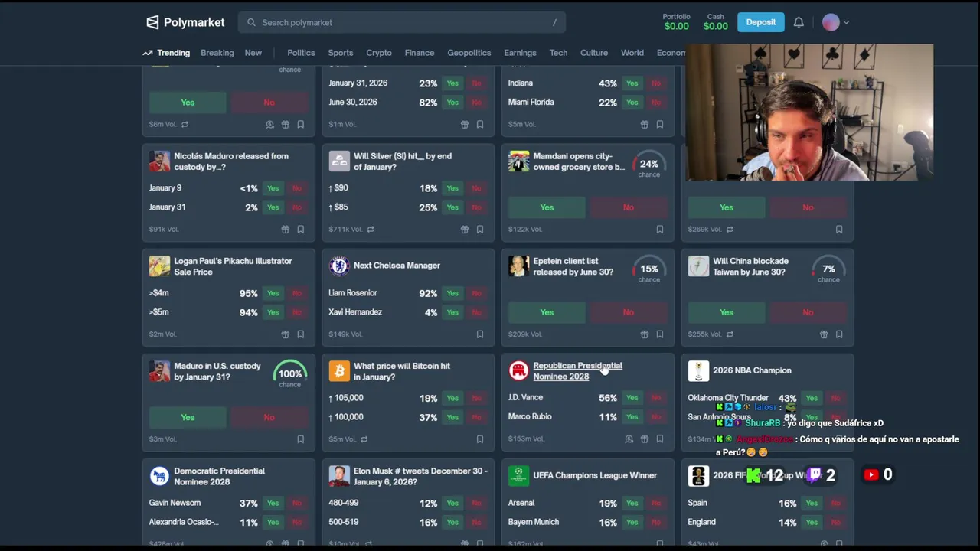Bookmark the market with $269k Vol.
The image size is (980, 551).
[x=839, y=230]
